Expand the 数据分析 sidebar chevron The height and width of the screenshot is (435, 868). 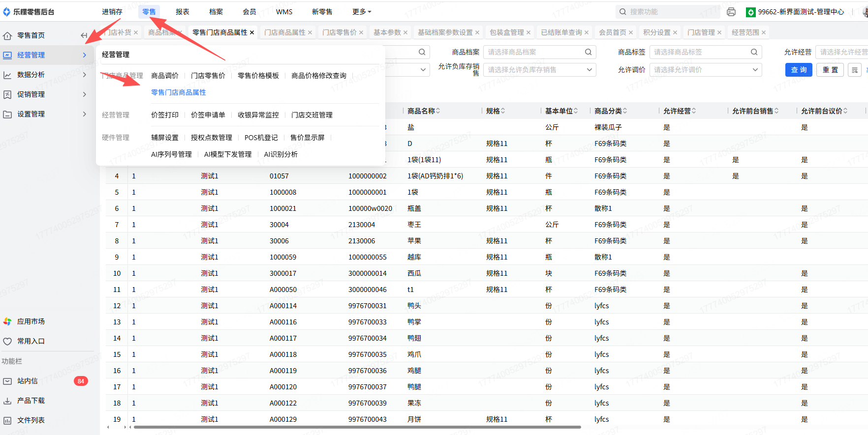coord(85,75)
